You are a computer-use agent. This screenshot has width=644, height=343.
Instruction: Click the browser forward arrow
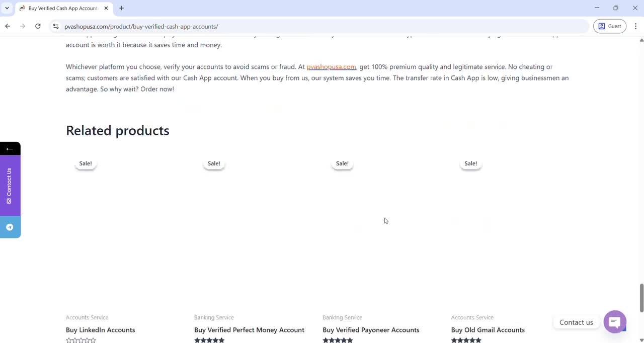pos(23,26)
